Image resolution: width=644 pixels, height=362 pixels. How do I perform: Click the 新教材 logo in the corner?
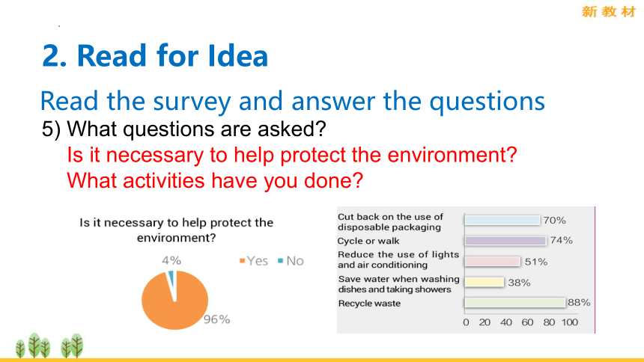pyautogui.click(x=609, y=11)
